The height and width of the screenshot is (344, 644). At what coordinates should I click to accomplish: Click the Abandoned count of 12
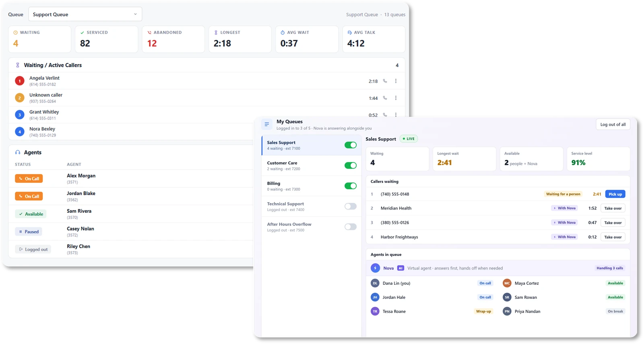[x=152, y=44]
